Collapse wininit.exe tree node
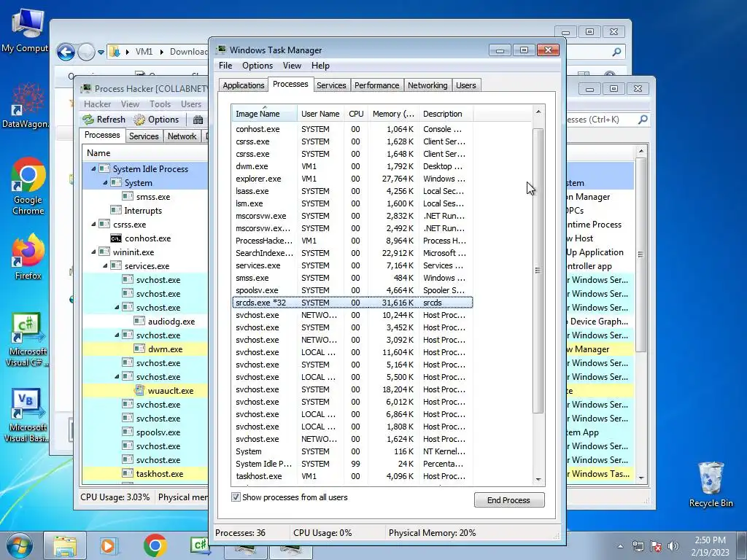The image size is (747, 560). coord(94,252)
